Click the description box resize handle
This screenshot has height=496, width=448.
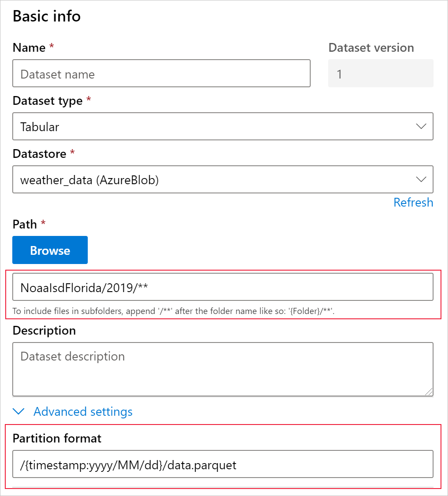[429, 392]
